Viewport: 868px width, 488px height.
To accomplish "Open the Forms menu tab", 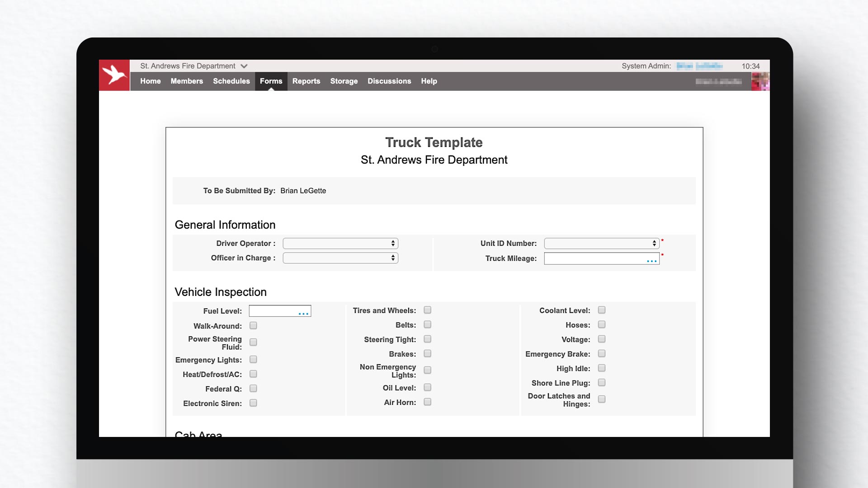I will coord(271,81).
